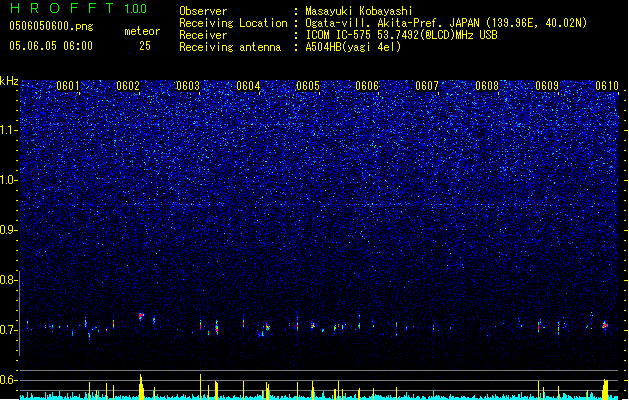Click the date stamp 05.06.05 06:00
This screenshot has width=629, height=400.
(x=51, y=46)
